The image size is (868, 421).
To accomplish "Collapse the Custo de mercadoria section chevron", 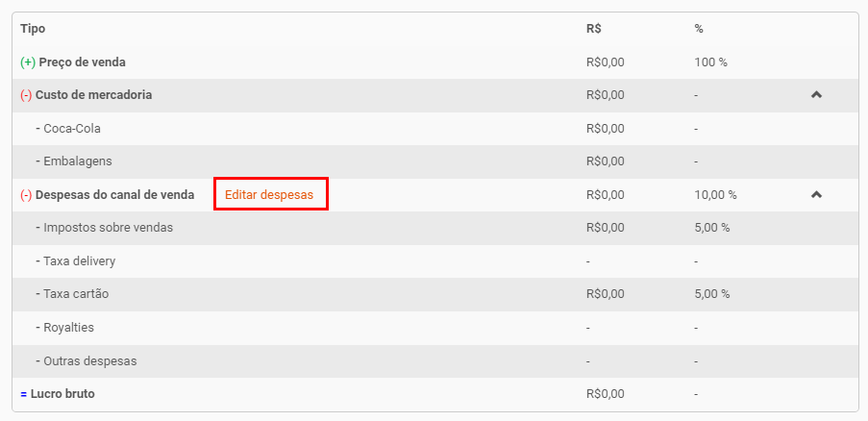I will pos(816,95).
